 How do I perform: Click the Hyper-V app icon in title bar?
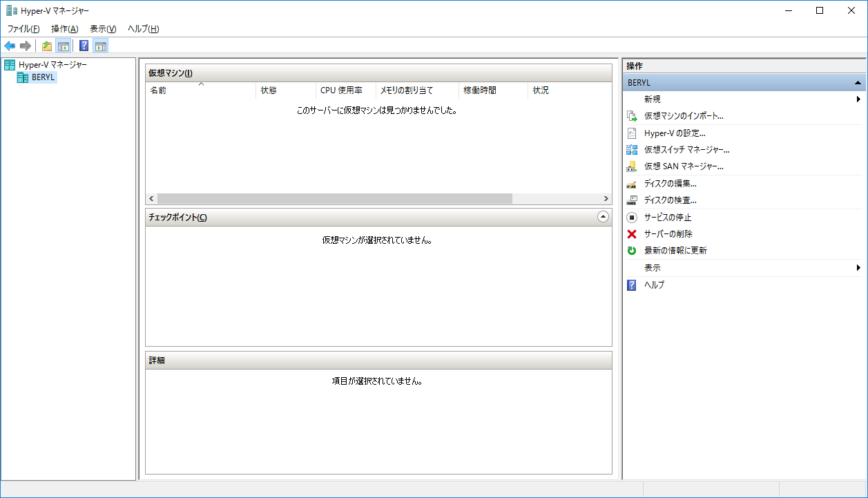(x=12, y=10)
